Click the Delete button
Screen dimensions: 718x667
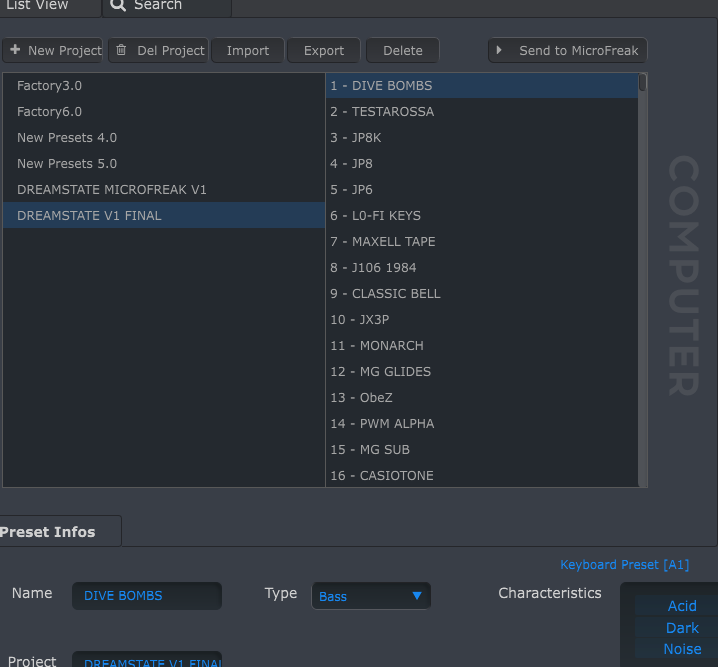click(x=403, y=50)
